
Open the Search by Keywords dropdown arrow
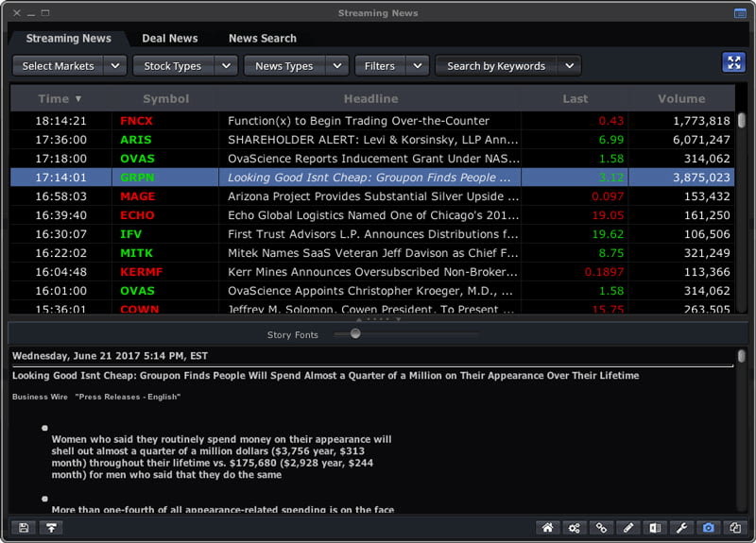pos(570,66)
